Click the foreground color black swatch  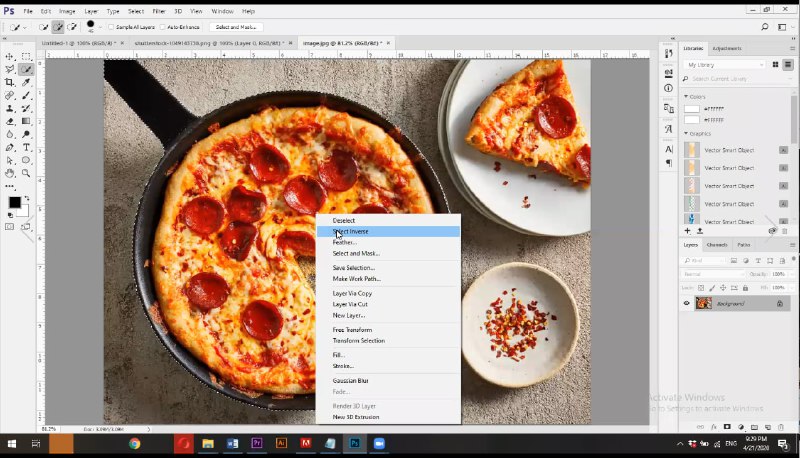click(x=14, y=201)
